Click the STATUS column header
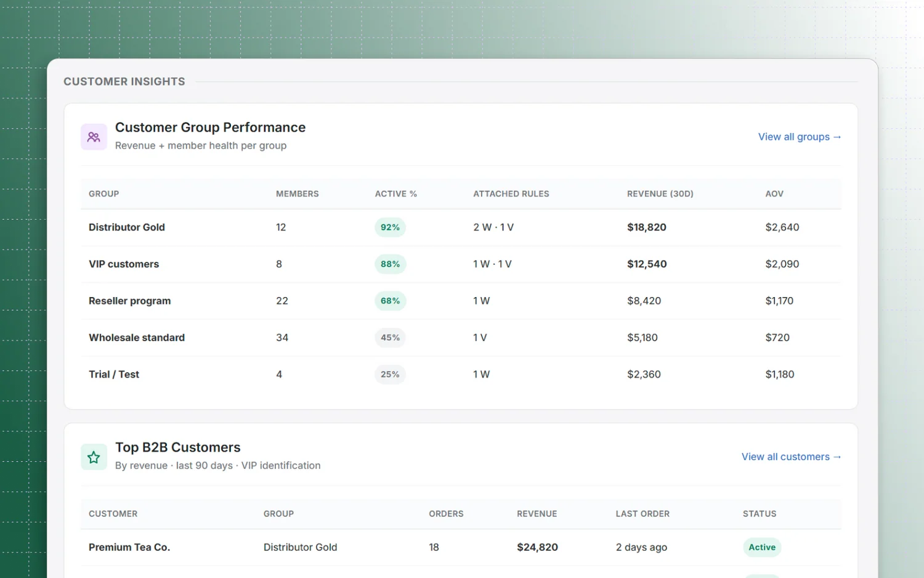The height and width of the screenshot is (578, 924). point(760,514)
